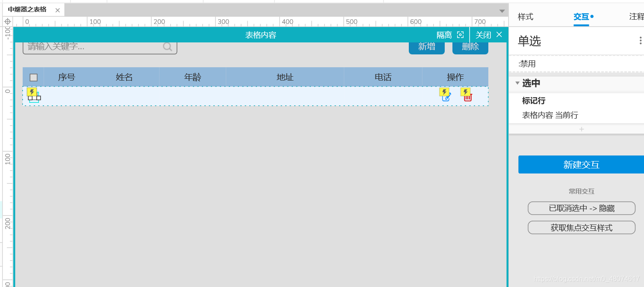Toggle the header select-all checkbox
This screenshot has width=644, height=287.
click(x=34, y=78)
